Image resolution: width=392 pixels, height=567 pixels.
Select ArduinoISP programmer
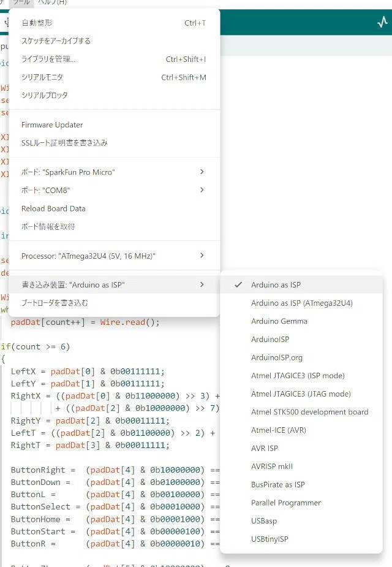[x=301, y=339]
